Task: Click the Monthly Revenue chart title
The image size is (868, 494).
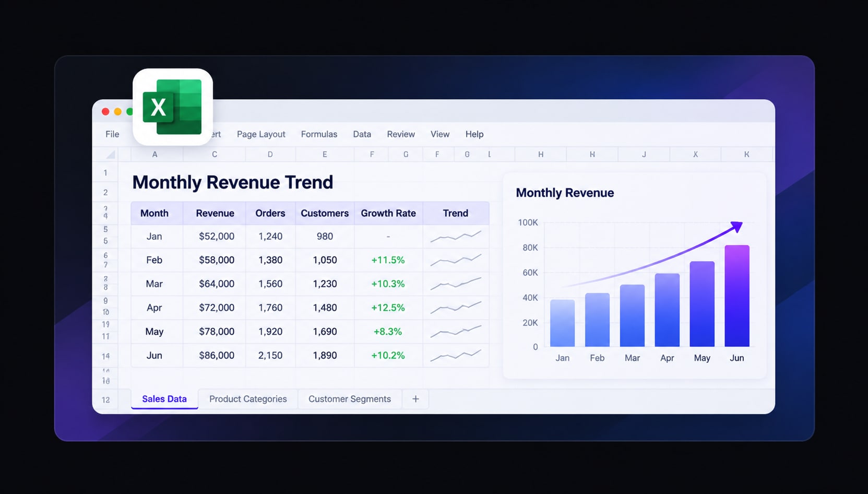Action: pos(565,193)
